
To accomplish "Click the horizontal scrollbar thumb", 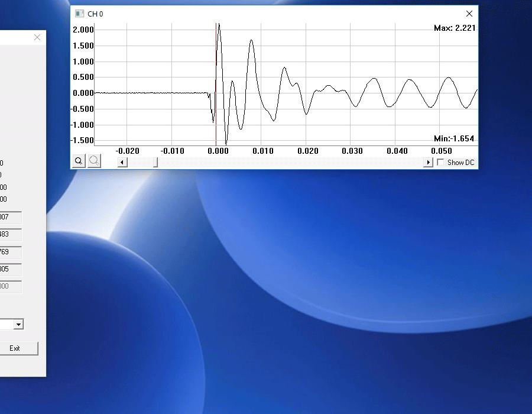I will click(155, 163).
